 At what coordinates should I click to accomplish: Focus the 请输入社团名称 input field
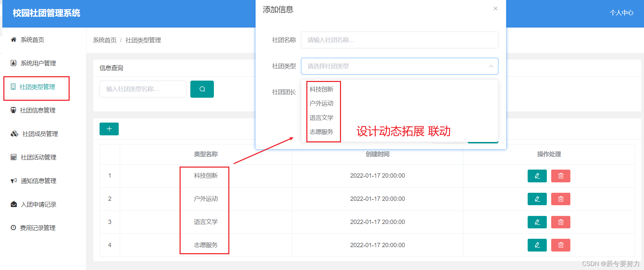tap(400, 40)
